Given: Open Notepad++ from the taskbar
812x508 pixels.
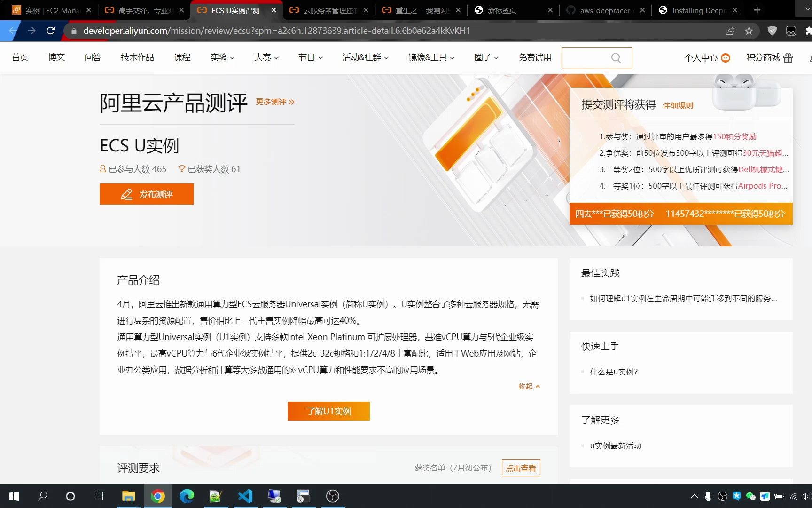Looking at the screenshot, I should 216,496.
